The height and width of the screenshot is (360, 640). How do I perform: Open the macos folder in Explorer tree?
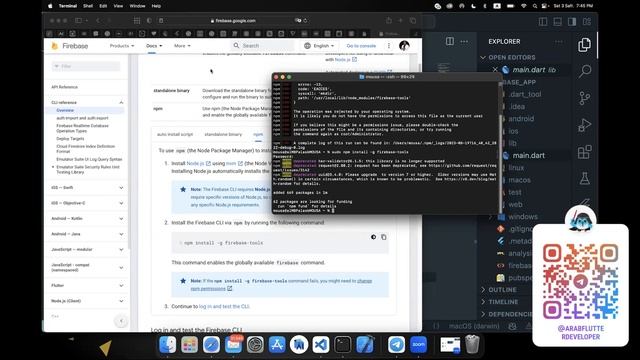(520, 180)
